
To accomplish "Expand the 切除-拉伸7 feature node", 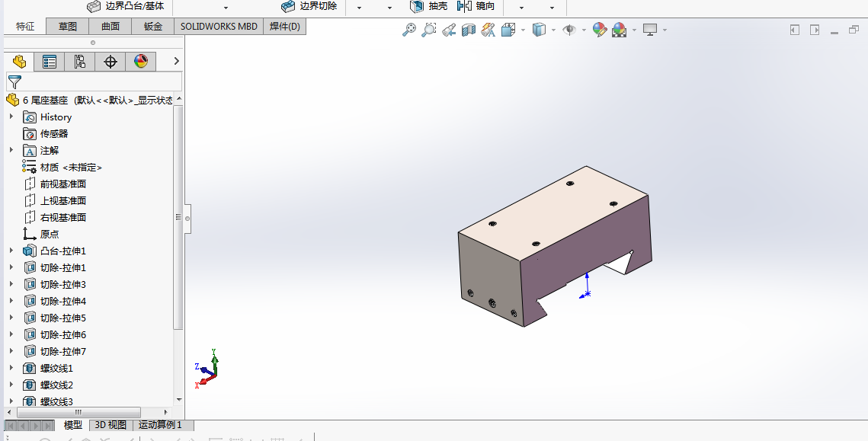I will 11,351.
